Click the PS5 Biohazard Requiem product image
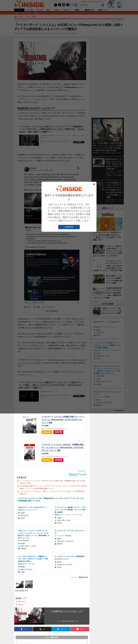 click(30, 425)
